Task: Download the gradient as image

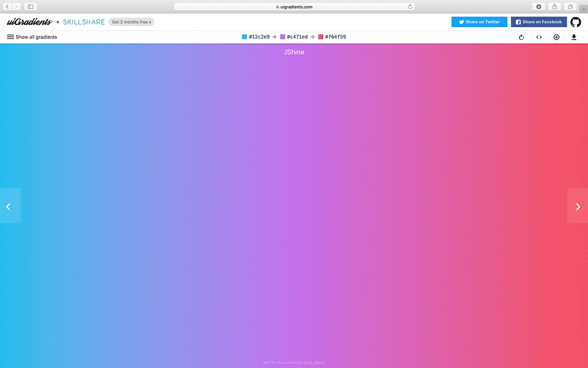Action: click(574, 37)
